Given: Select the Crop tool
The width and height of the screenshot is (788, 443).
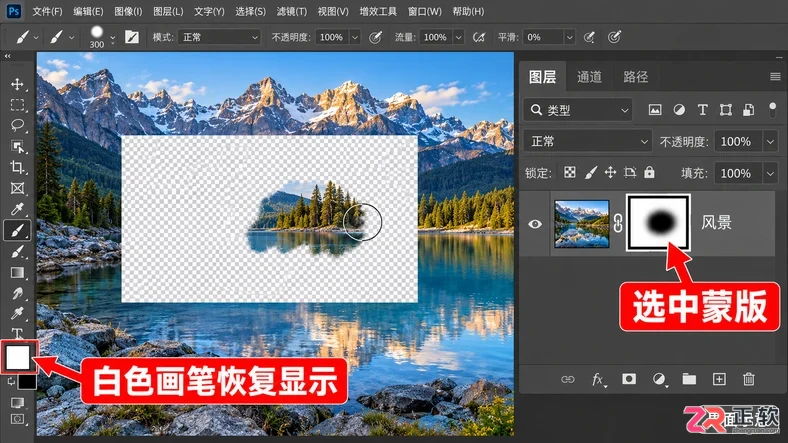Looking at the screenshot, I should tap(17, 167).
